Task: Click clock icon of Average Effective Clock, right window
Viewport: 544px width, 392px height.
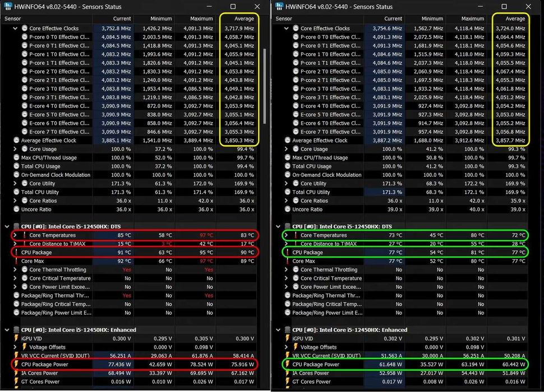Action: coord(288,140)
